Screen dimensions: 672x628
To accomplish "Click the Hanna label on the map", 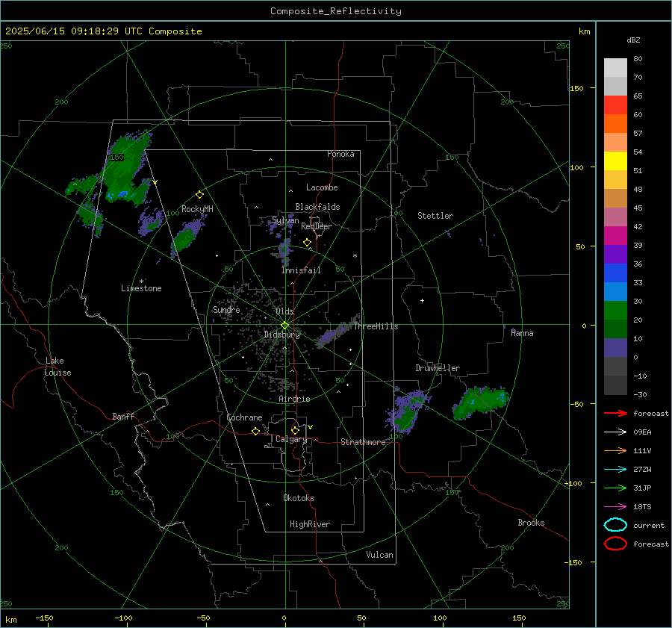I will click(x=522, y=333).
